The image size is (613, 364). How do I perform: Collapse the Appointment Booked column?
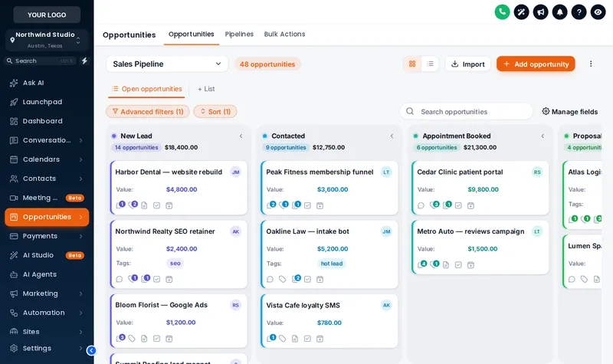pyautogui.click(x=543, y=136)
